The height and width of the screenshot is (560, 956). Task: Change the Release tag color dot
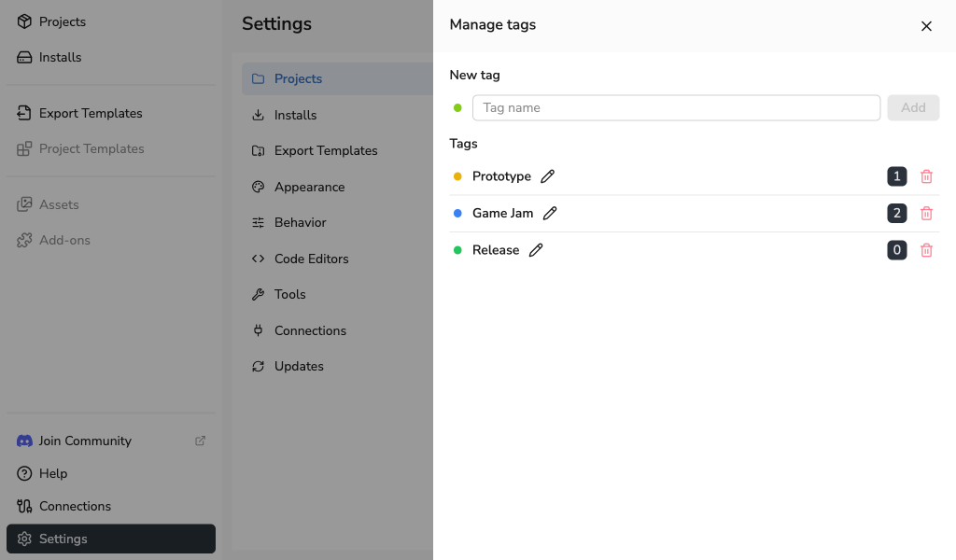click(457, 250)
